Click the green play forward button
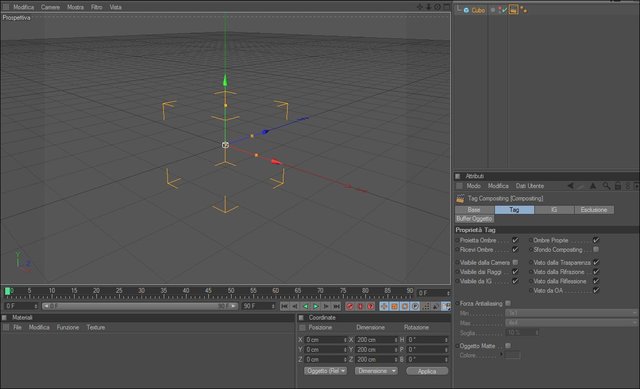The width and height of the screenshot is (640, 389). click(316, 306)
